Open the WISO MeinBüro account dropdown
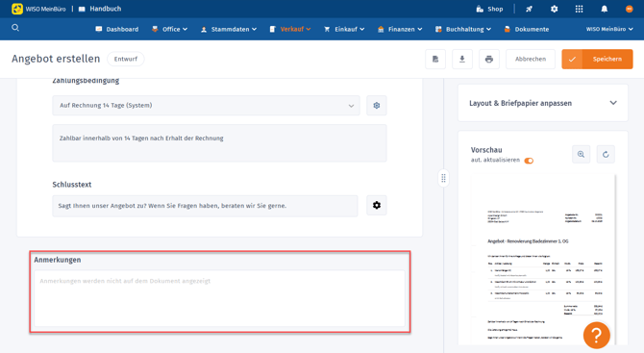Image resolution: width=644 pixels, height=353 pixels. pyautogui.click(x=609, y=29)
